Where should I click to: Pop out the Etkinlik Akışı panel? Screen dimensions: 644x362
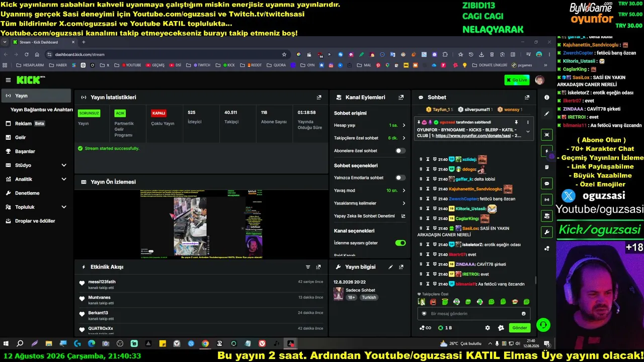pos(318,267)
